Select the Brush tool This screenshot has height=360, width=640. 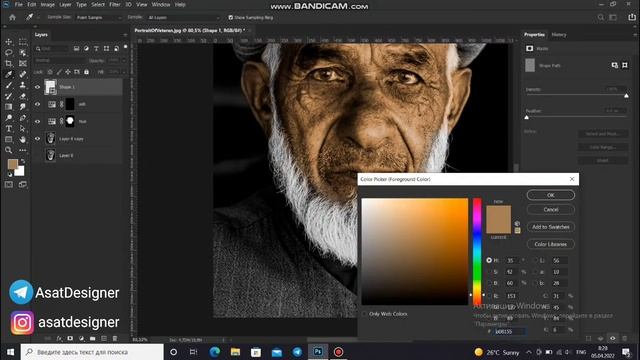click(x=9, y=85)
